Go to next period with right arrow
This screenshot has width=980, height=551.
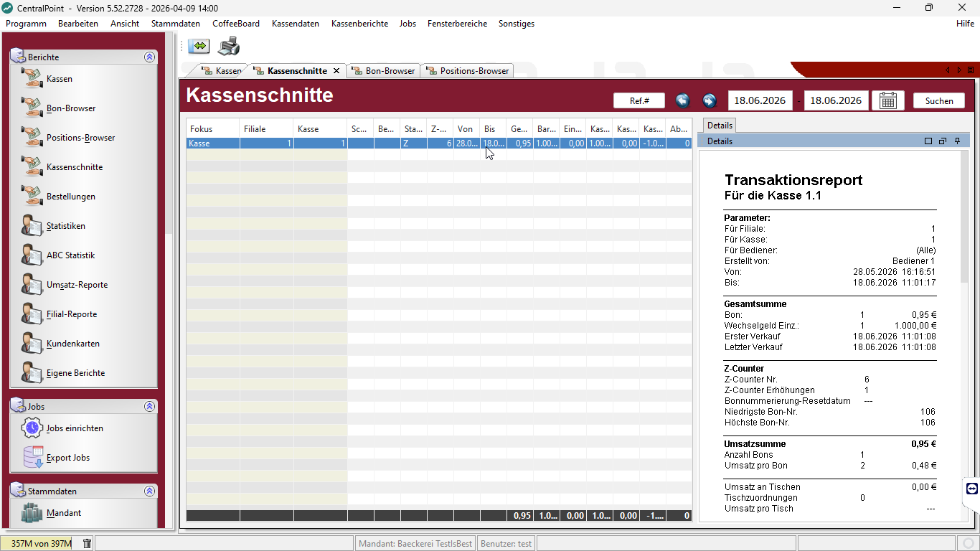point(709,100)
